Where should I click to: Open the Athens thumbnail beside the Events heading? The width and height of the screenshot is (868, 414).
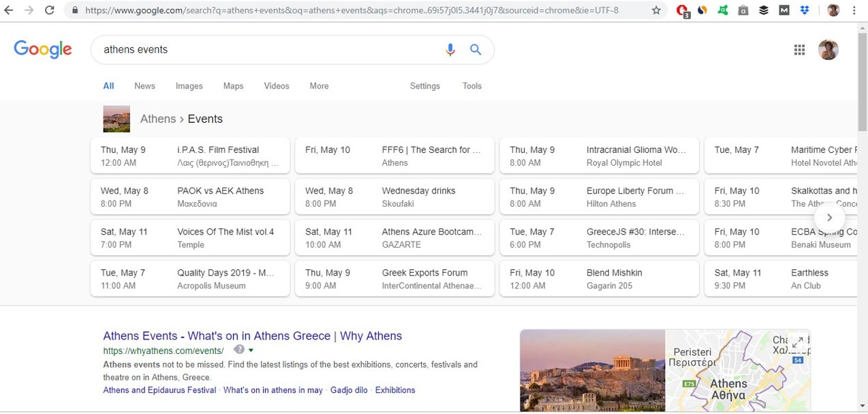117,119
